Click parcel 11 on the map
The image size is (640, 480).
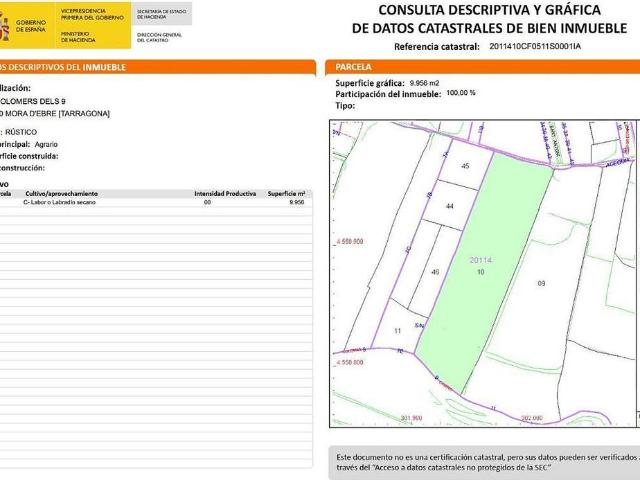click(398, 331)
